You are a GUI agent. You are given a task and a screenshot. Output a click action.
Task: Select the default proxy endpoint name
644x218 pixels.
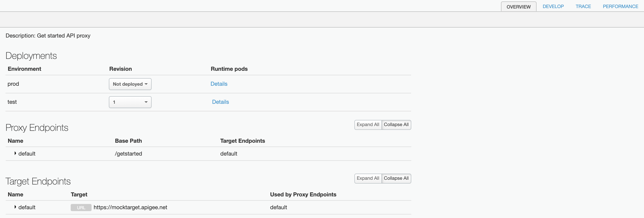click(27, 153)
